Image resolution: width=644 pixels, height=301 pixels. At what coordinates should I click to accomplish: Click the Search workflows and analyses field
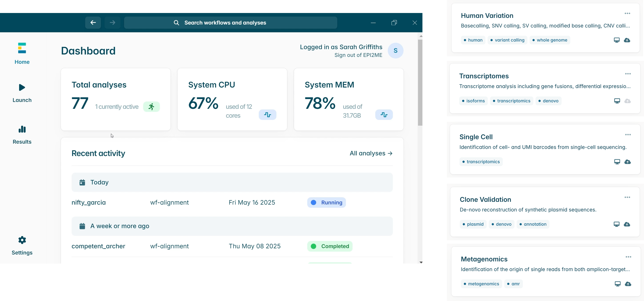pos(230,23)
